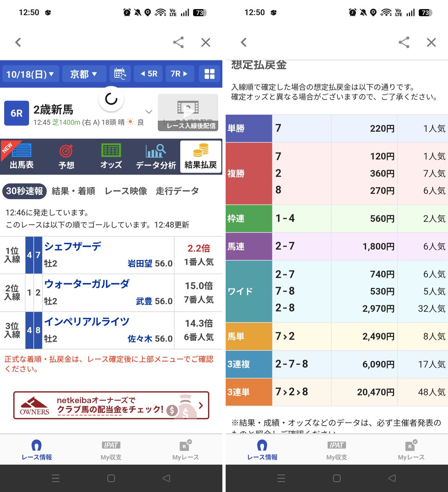This screenshot has width=448, height=492.
Task: Tap 馬連 row label
Action: 249,246
